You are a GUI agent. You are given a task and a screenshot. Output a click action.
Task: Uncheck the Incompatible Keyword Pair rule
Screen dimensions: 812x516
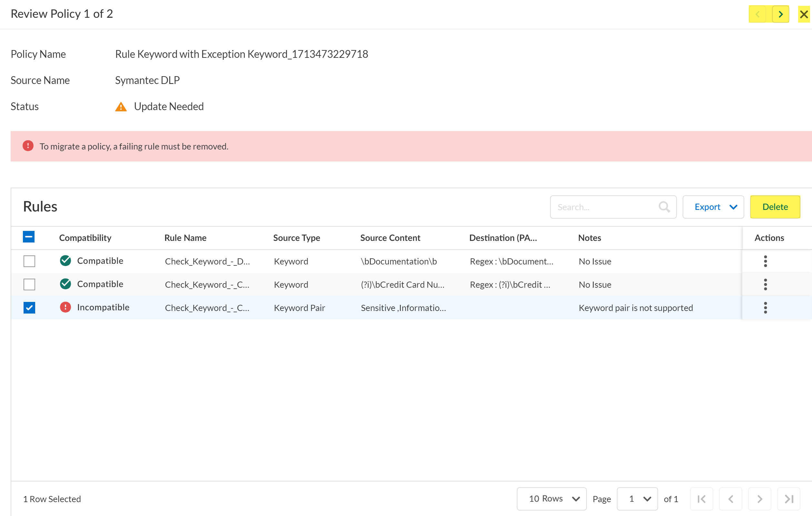pos(29,308)
